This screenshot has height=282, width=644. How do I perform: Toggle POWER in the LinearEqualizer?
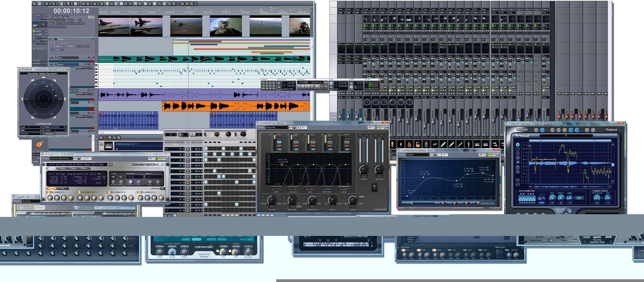click(x=407, y=203)
